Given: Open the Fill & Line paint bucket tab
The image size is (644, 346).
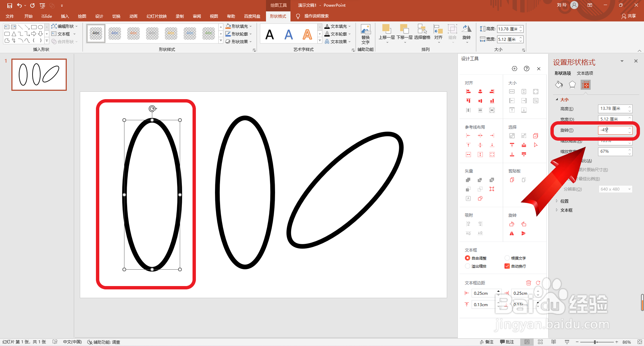Looking at the screenshot, I should pos(559,85).
